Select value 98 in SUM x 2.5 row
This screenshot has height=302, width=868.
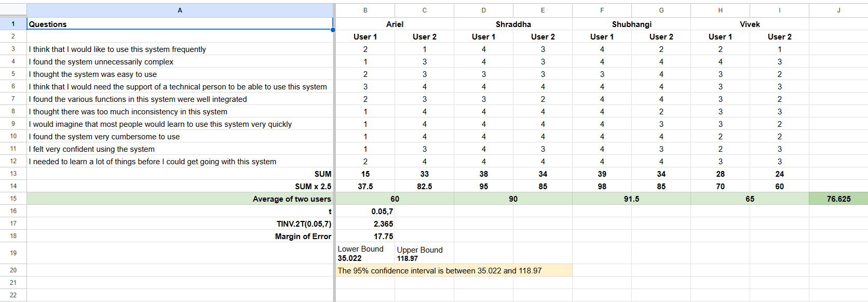[x=602, y=186]
